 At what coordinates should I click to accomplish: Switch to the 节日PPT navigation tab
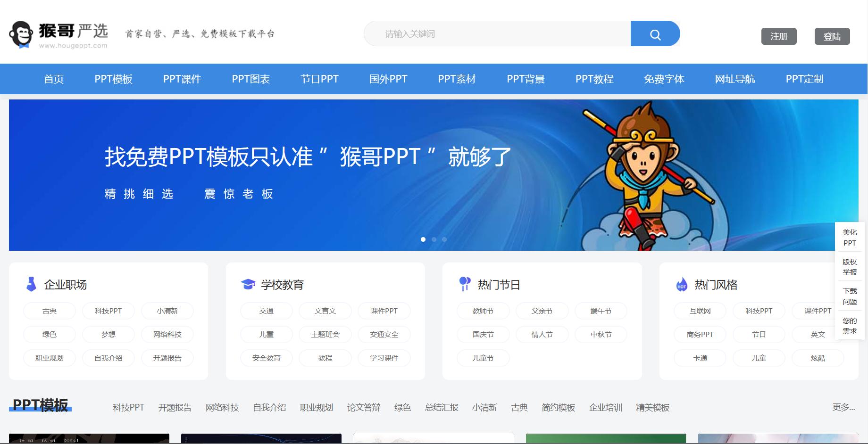[319, 79]
